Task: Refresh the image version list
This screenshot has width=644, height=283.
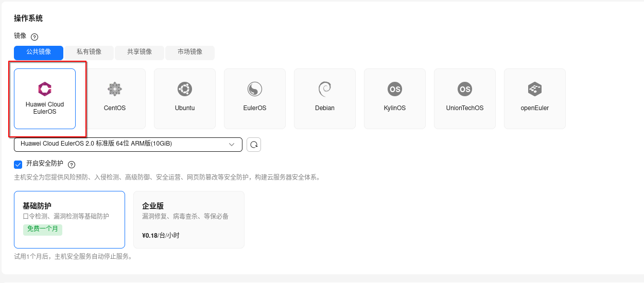Action: click(x=254, y=145)
